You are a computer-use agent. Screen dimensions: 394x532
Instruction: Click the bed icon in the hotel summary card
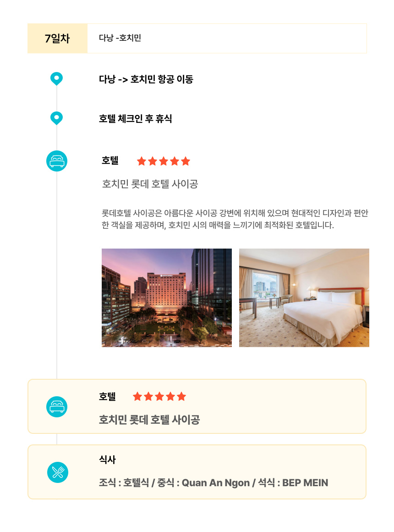pyautogui.click(x=57, y=406)
